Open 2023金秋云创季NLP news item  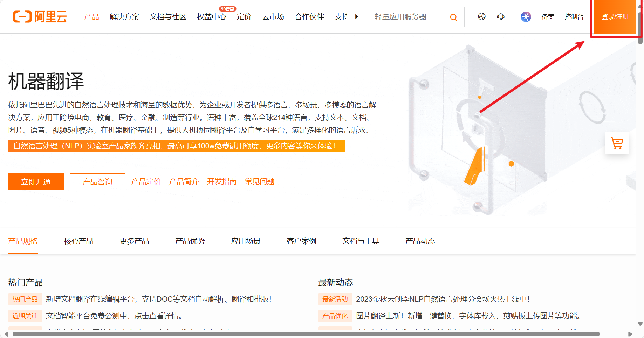coord(443,299)
